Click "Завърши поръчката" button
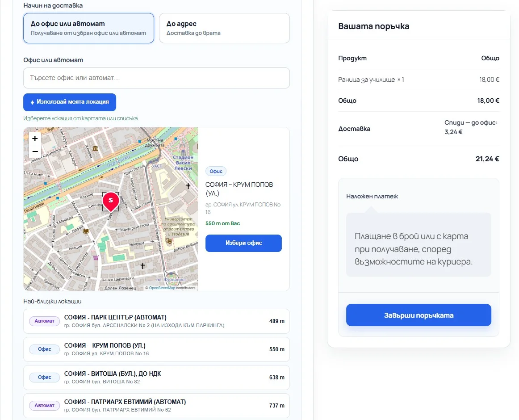 pyautogui.click(x=419, y=315)
